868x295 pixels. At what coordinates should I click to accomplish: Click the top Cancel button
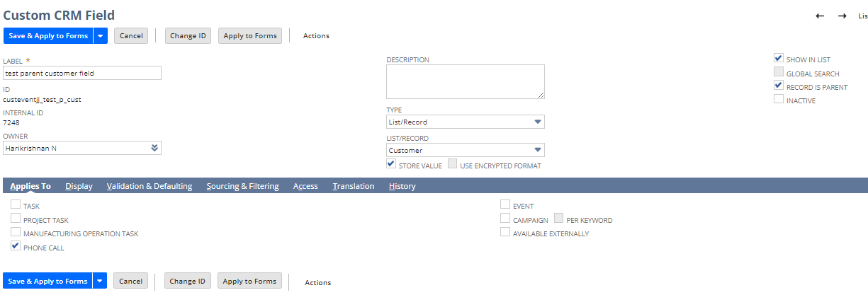(131, 36)
